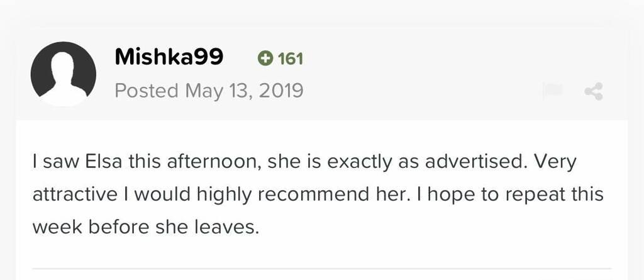
Task: Click the divider line under the post
Action: [321, 269]
